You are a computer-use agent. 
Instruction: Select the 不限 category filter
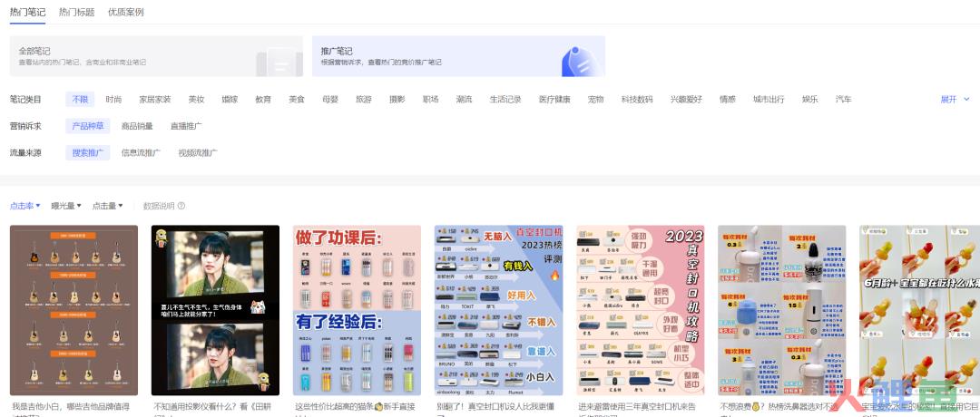80,100
